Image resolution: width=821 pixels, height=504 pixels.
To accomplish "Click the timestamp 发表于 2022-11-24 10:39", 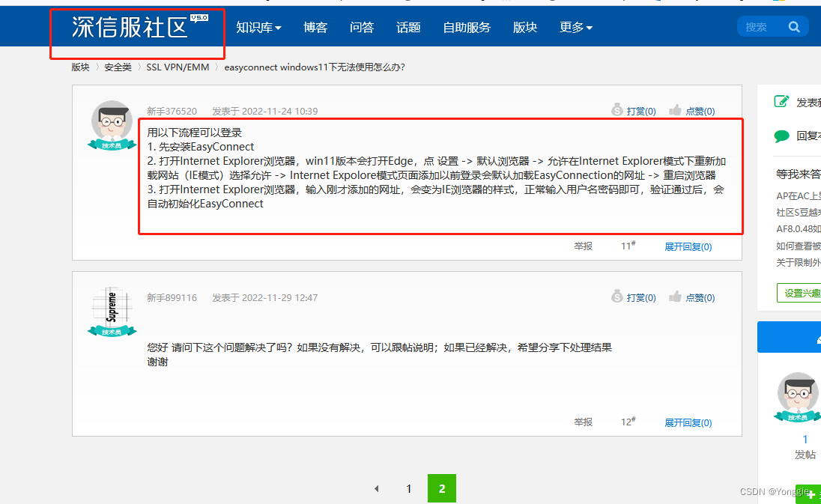I will coord(265,111).
